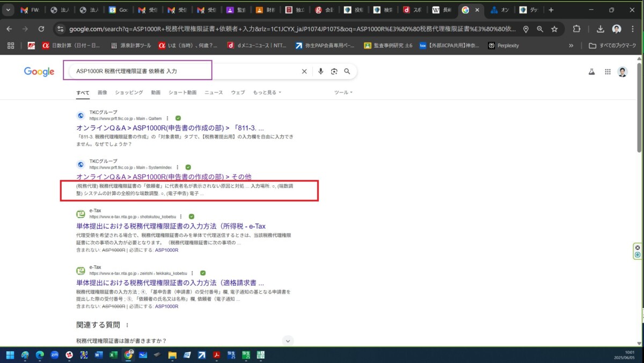The width and height of the screenshot is (644, 363).
Task: Open Word from the taskbar
Action: [99, 355]
